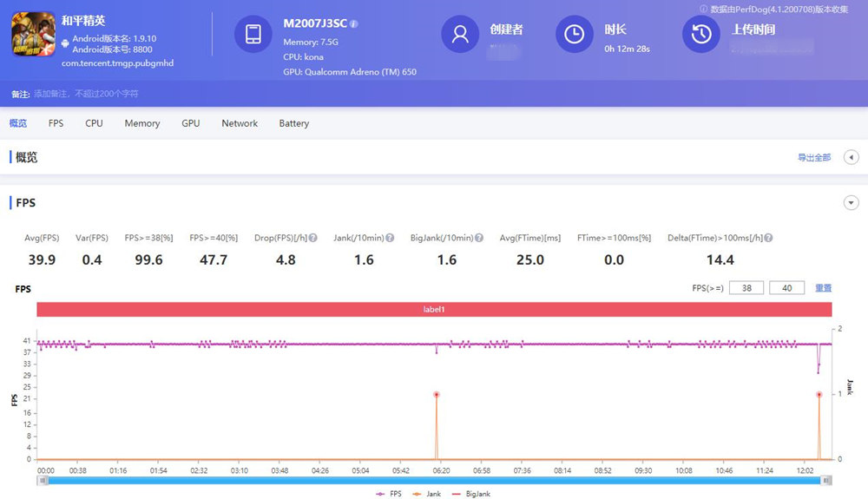The image size is (868, 499).
Task: Click the device tablet icon
Action: [x=253, y=34]
